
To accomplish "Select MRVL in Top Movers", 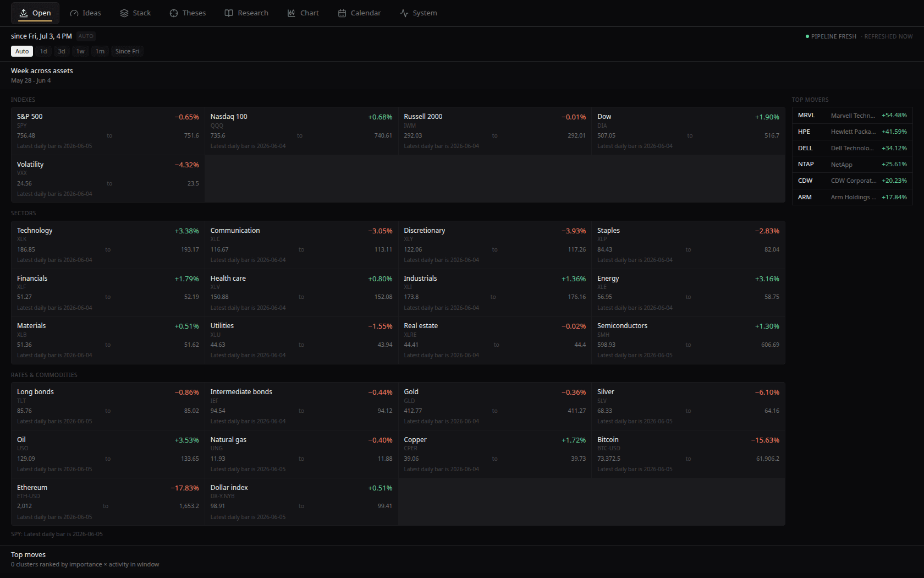I will [x=852, y=116].
